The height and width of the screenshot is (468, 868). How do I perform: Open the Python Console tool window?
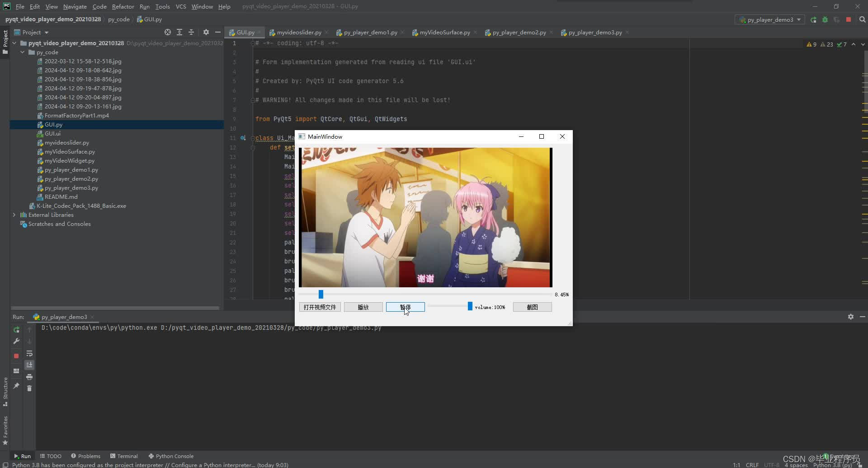pos(171,456)
